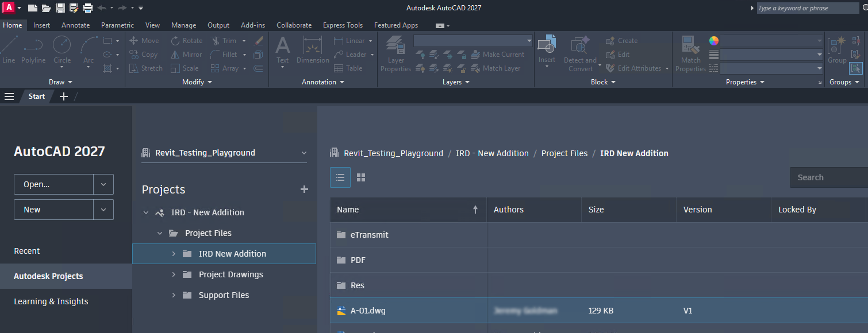Open the Insert ribbon tab

click(41, 25)
